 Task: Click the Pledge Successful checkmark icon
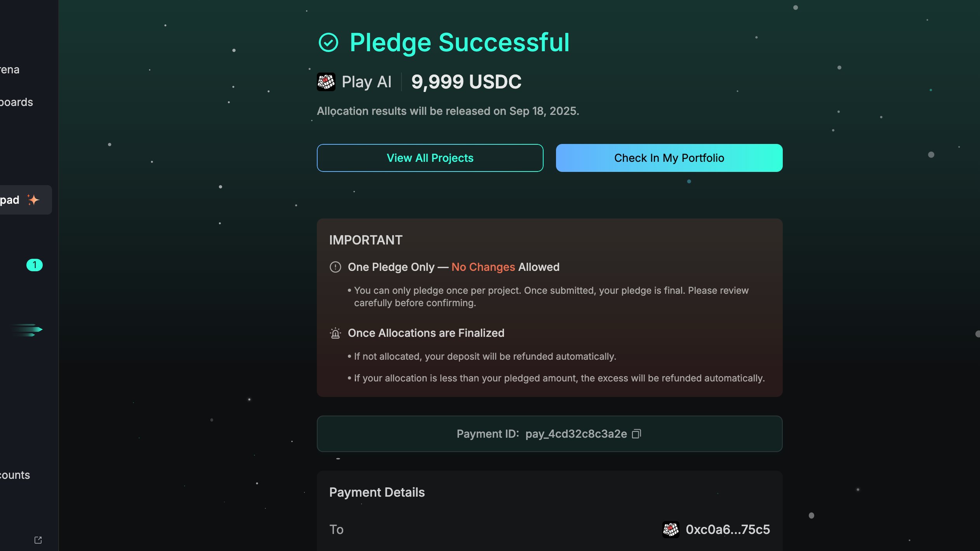coord(328,42)
